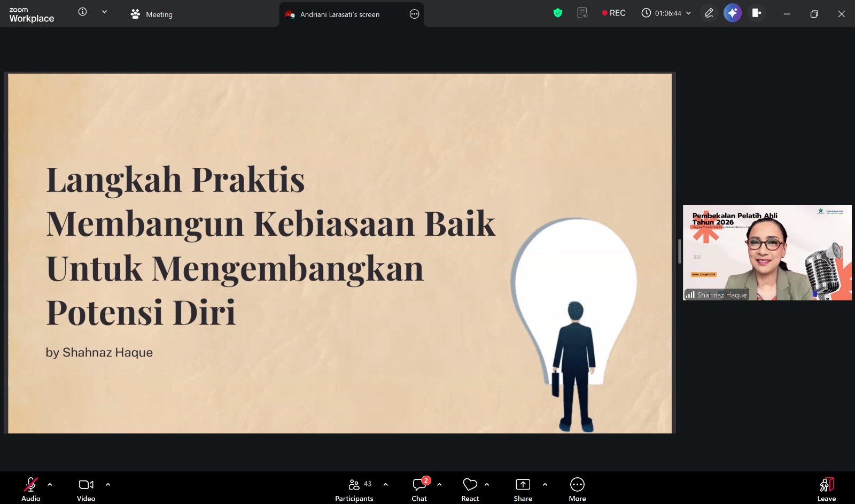Open the meeting info icon
The image size is (855, 504).
[82, 12]
